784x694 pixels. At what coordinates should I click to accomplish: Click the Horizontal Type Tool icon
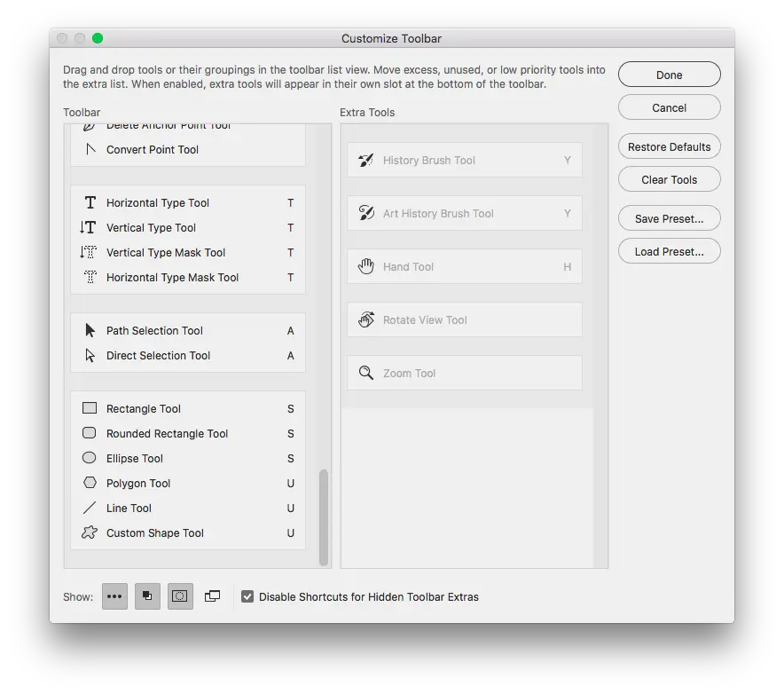point(90,202)
